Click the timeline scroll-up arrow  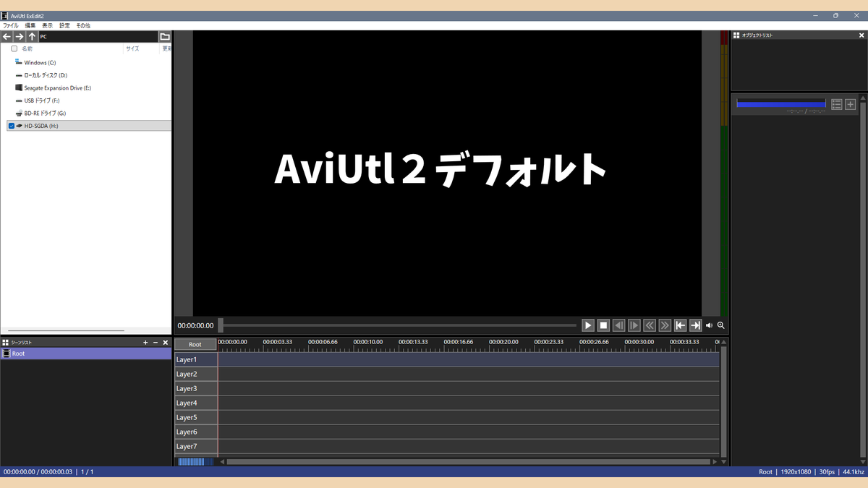(x=724, y=342)
